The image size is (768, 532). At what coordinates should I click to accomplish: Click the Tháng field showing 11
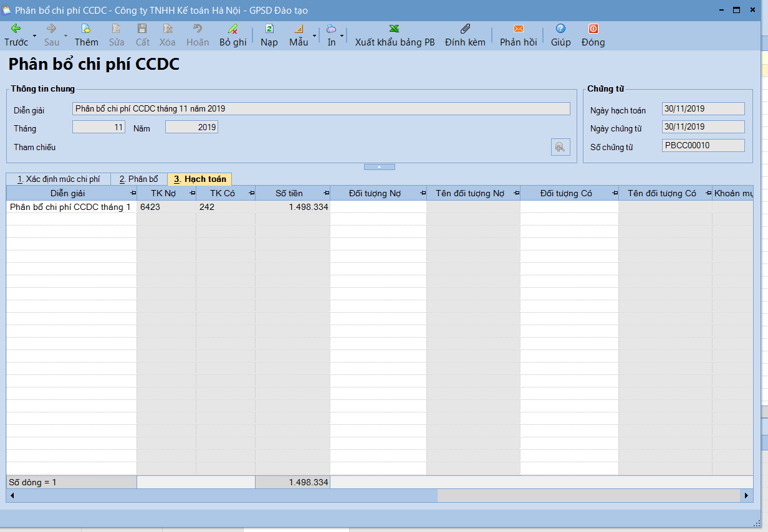pyautogui.click(x=98, y=127)
